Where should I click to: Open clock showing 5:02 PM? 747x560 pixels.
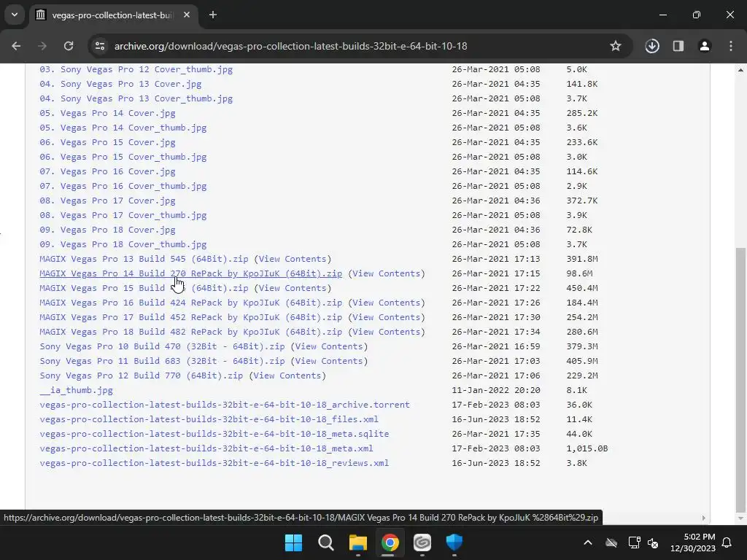[693, 542]
